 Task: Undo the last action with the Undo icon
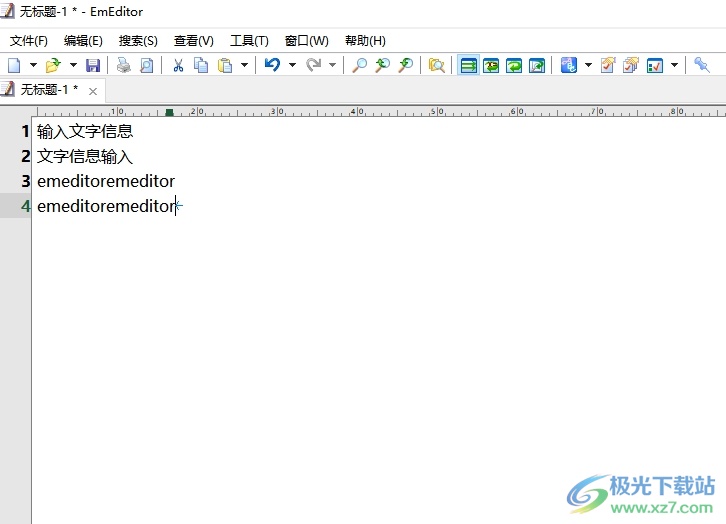tap(272, 65)
